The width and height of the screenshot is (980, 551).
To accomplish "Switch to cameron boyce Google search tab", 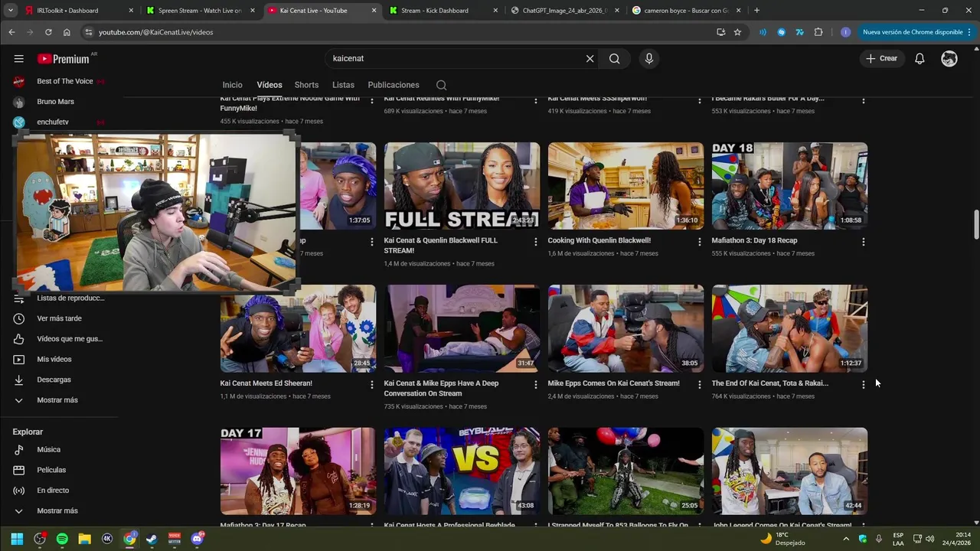I will click(x=685, y=11).
